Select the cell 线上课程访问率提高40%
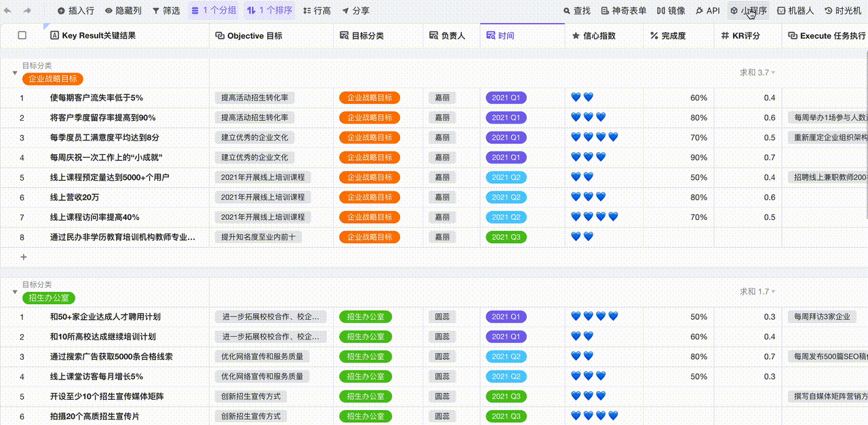 125,217
